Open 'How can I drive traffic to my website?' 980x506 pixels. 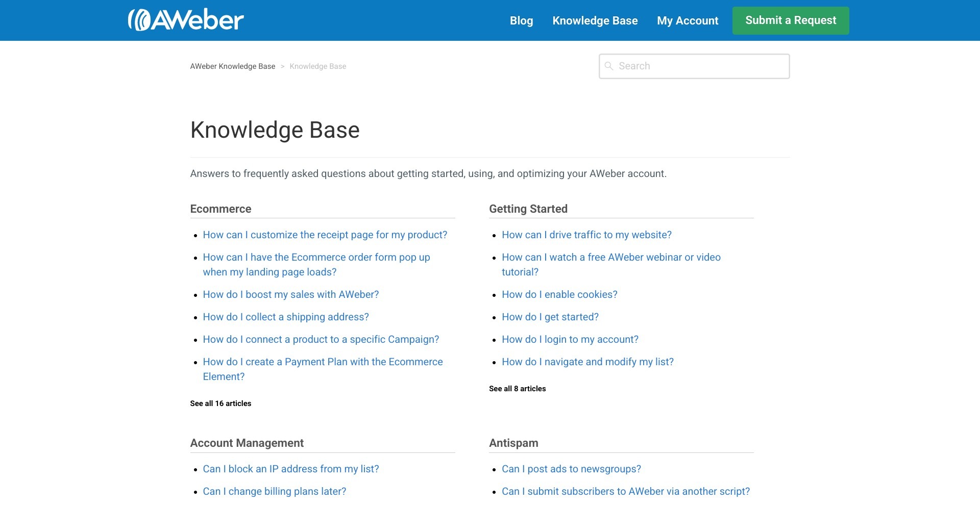[586, 235]
